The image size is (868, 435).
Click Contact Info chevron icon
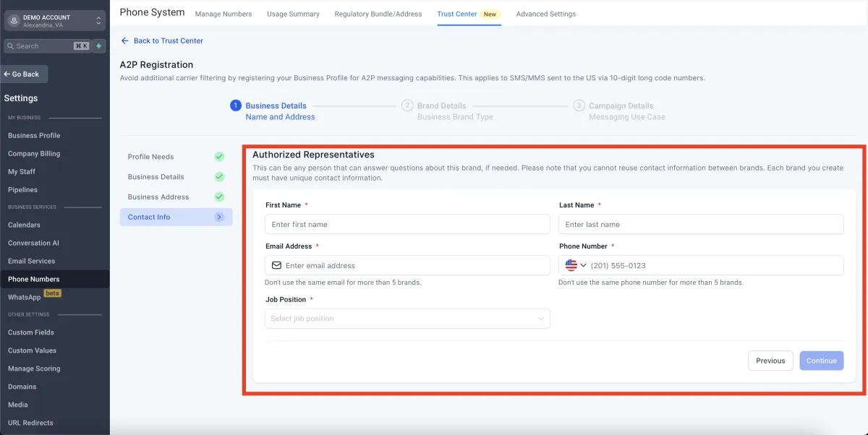pyautogui.click(x=219, y=217)
